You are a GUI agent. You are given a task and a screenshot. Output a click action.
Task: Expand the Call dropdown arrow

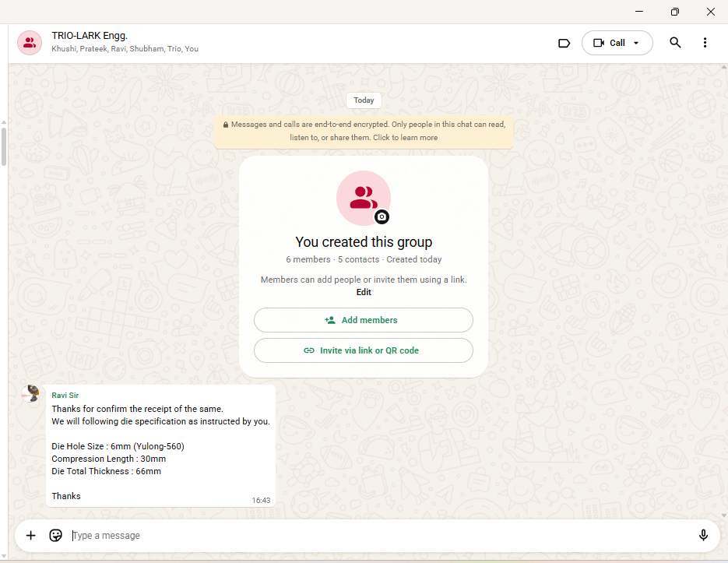[637, 43]
